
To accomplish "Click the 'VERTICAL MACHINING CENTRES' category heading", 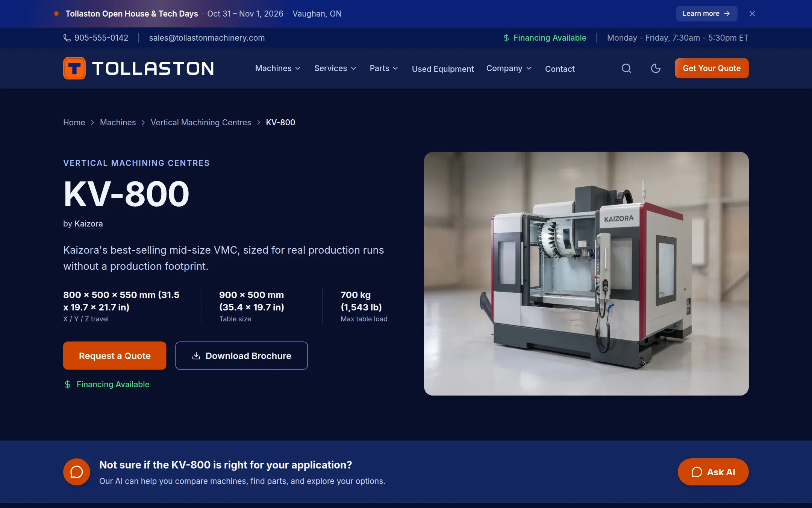I will point(136,163).
